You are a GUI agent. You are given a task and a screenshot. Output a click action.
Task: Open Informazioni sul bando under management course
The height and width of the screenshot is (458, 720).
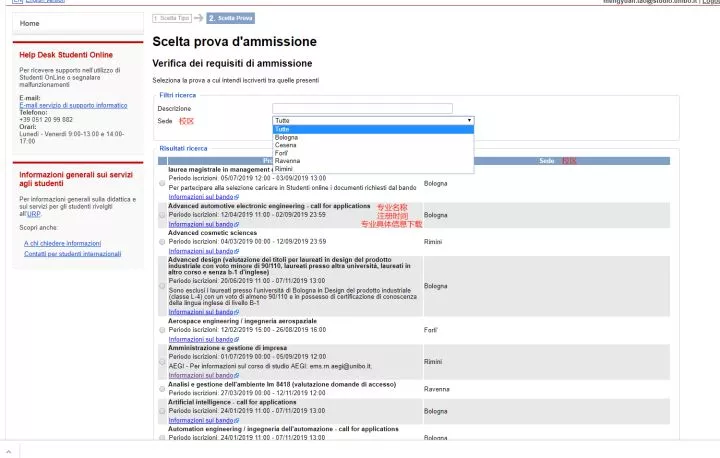[x=203, y=197]
